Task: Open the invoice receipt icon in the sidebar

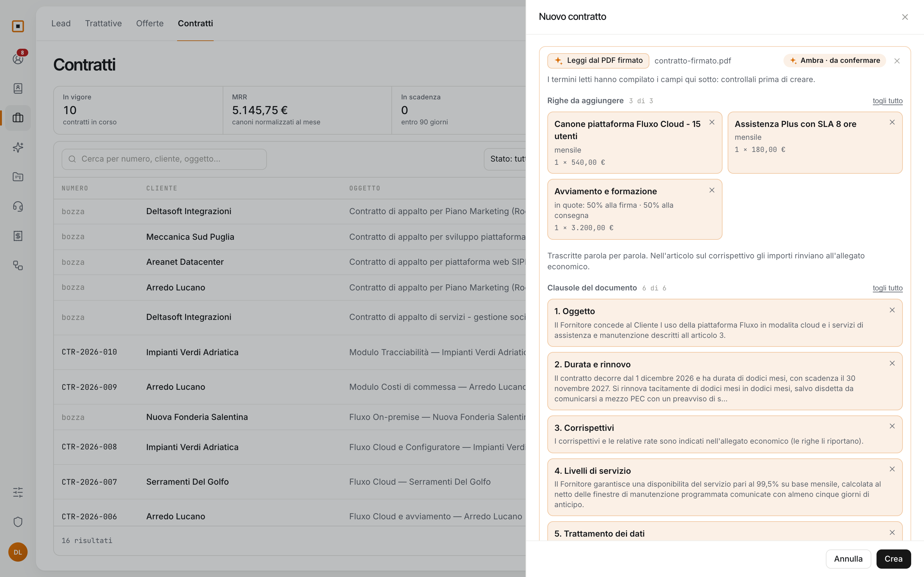Action: (x=18, y=236)
